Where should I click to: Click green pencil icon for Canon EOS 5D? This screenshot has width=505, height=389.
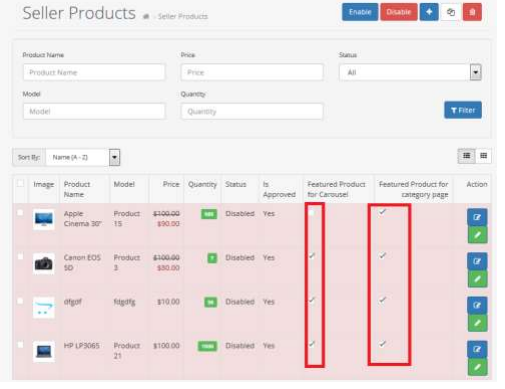click(x=477, y=279)
